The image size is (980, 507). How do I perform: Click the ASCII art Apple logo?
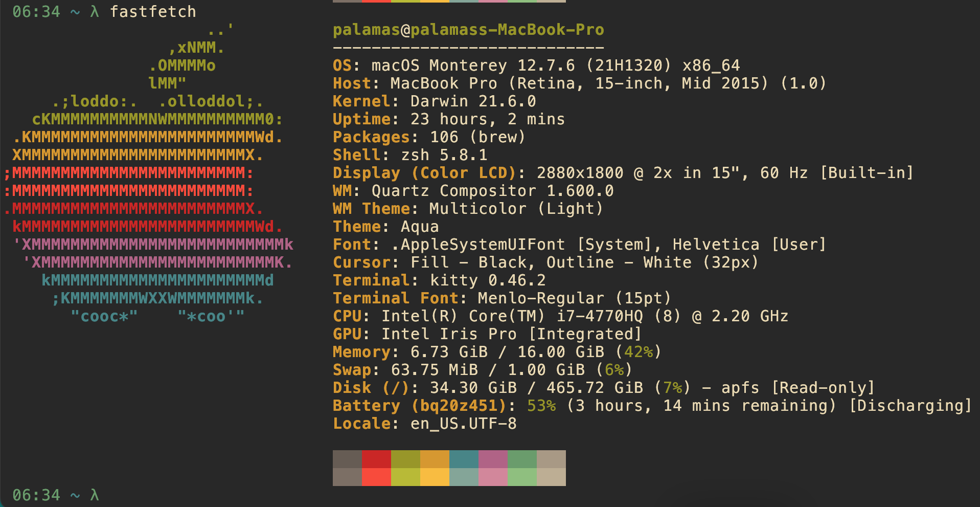148,172
